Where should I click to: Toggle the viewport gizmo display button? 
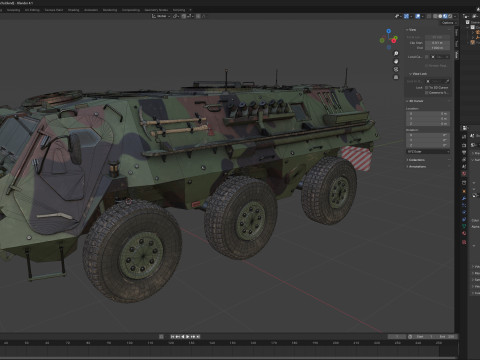[406, 16]
